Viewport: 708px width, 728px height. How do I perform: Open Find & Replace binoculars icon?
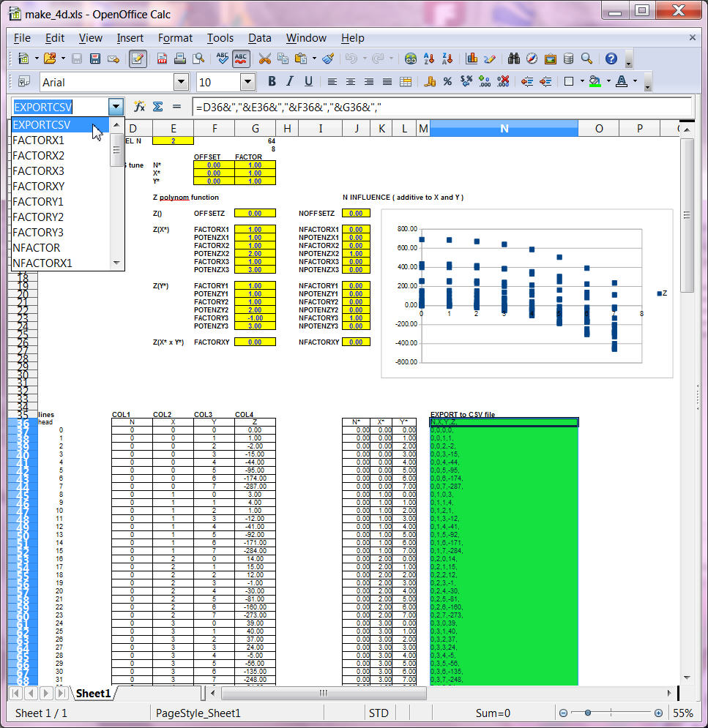pos(514,59)
